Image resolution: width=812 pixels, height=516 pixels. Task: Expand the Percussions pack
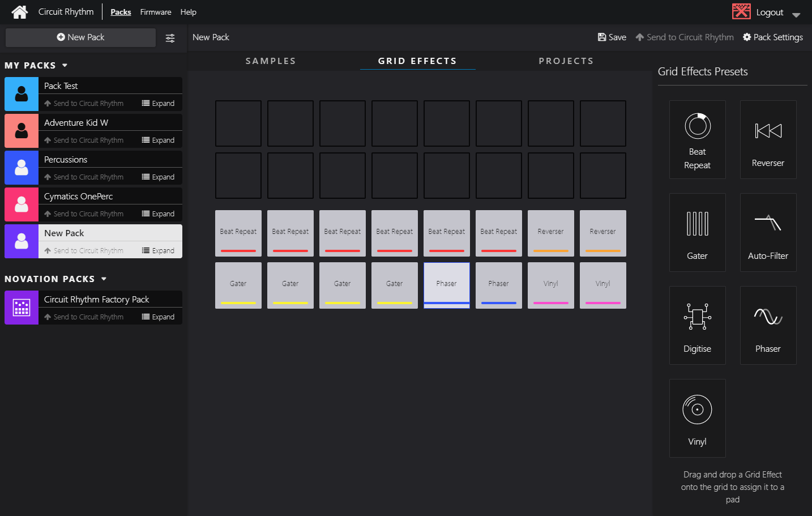[x=159, y=177]
